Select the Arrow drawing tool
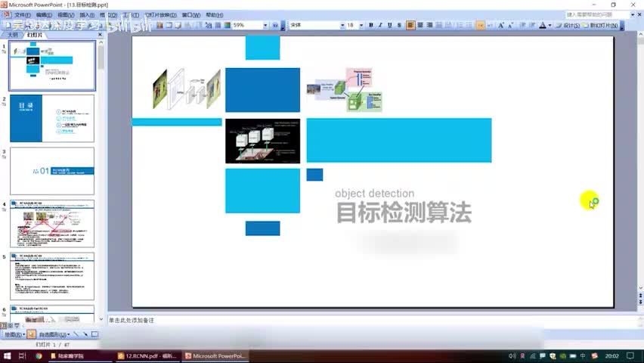The width and height of the screenshot is (644, 363). click(85, 334)
